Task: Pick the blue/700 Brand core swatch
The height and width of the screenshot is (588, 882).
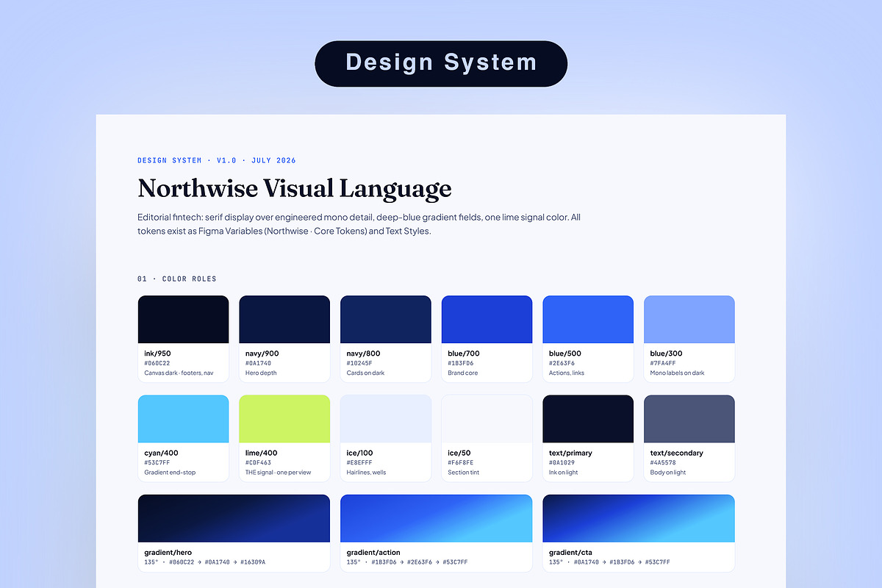Action: pos(487,339)
